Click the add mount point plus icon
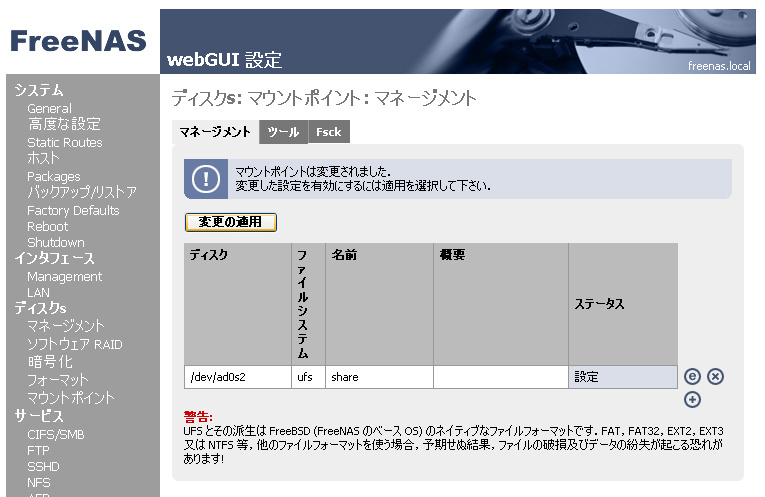Image resolution: width=765 pixels, height=497 pixels. (x=692, y=399)
